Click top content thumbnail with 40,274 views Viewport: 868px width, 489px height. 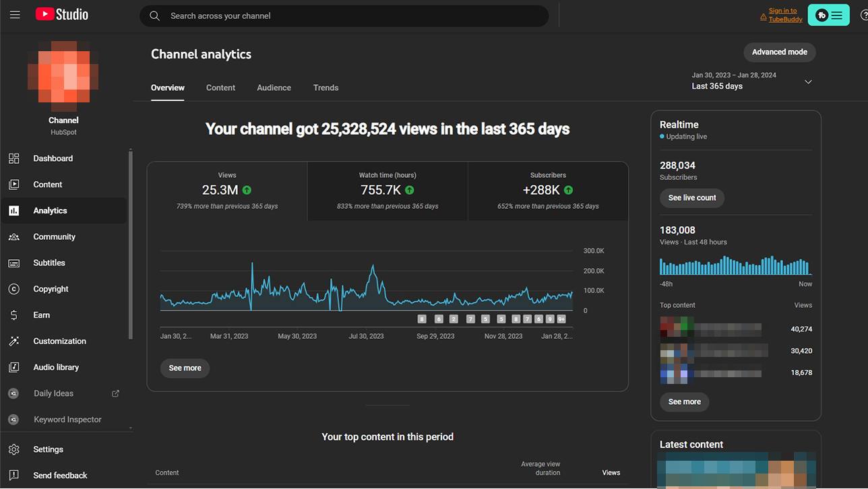tap(677, 327)
